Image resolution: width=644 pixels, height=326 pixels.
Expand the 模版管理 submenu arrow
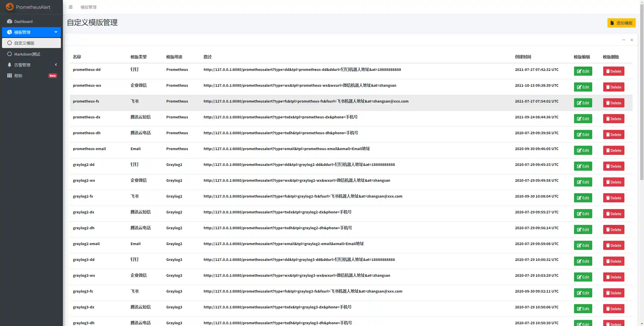[56, 32]
